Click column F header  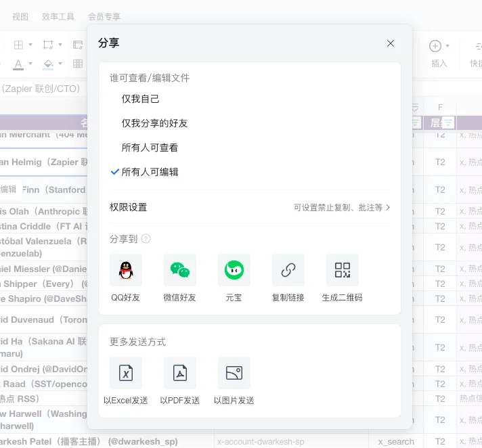[440, 107]
